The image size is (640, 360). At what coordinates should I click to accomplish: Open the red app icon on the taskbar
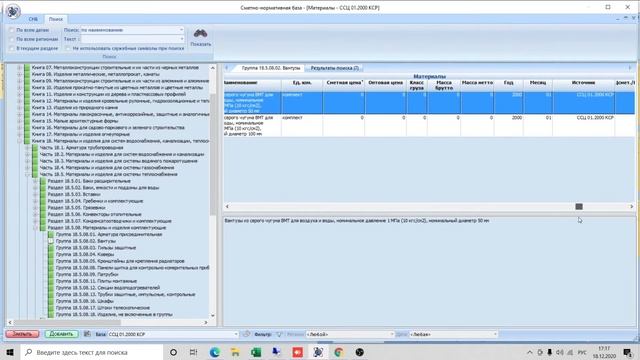click(x=298, y=352)
